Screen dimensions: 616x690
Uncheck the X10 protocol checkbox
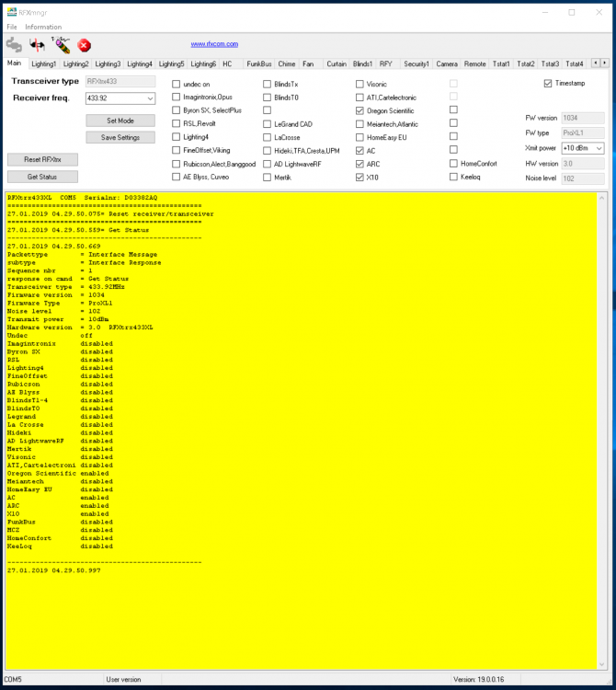point(360,177)
